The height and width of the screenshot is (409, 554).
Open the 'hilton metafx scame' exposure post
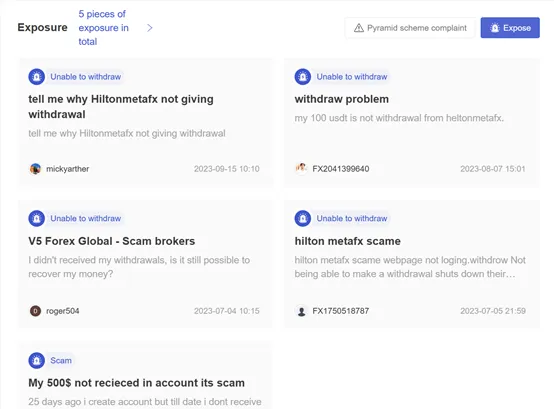[x=348, y=241]
